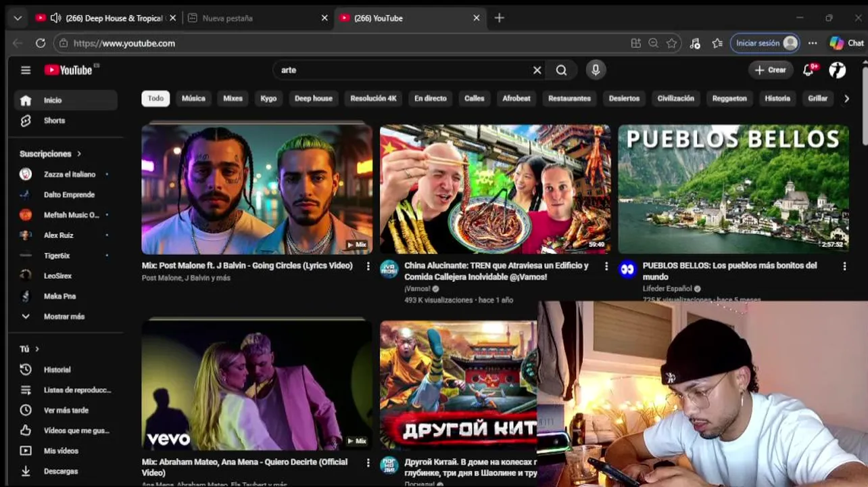Open the Shorts sidebar item

66,120
